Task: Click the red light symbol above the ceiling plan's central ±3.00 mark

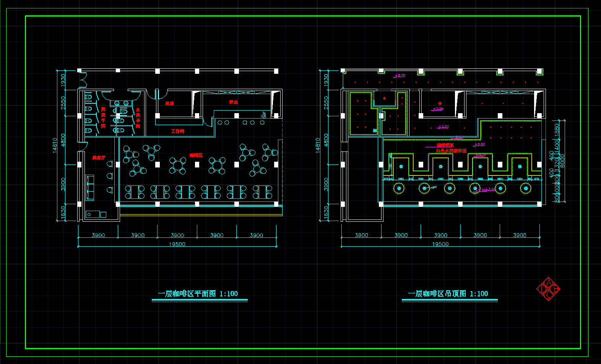Action: [440, 103]
